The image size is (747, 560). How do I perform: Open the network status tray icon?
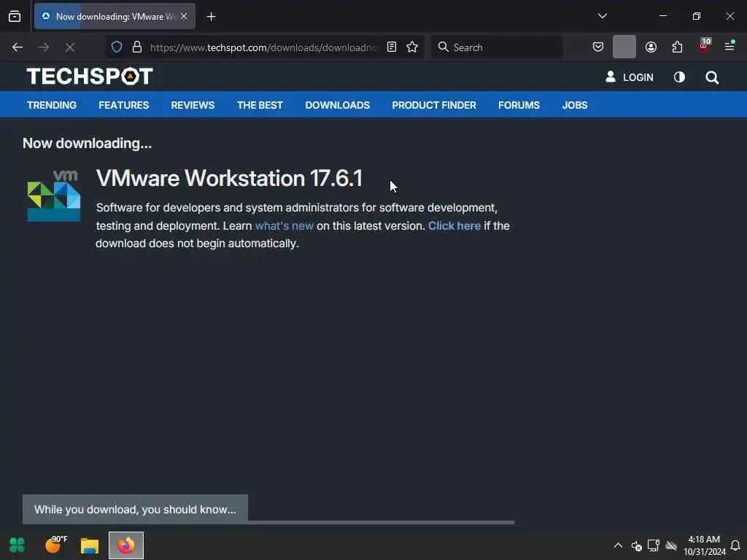click(x=653, y=545)
